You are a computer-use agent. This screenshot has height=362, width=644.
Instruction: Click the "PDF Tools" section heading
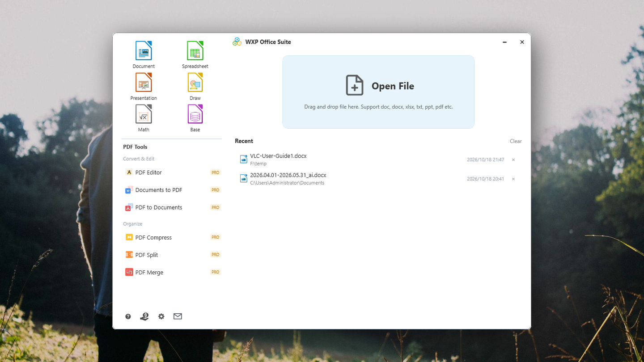135,147
